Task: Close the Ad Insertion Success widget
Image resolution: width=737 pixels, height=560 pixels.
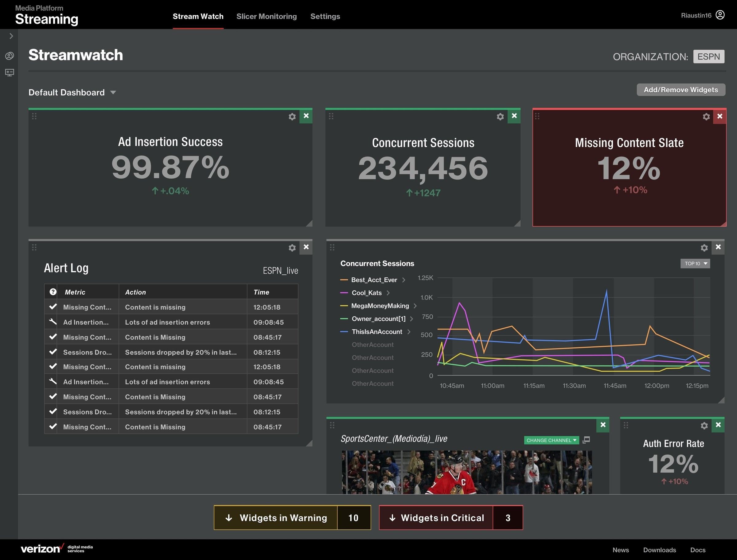Action: click(x=306, y=116)
